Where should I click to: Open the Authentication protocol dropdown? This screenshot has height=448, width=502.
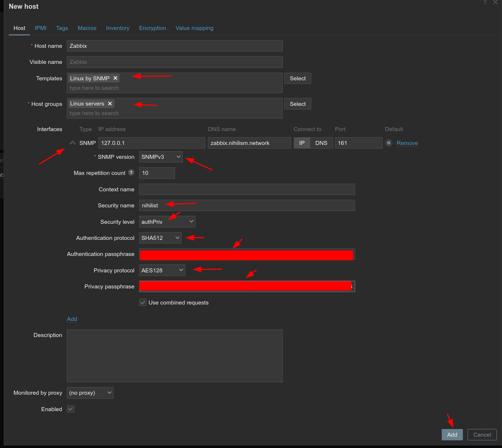(x=160, y=238)
